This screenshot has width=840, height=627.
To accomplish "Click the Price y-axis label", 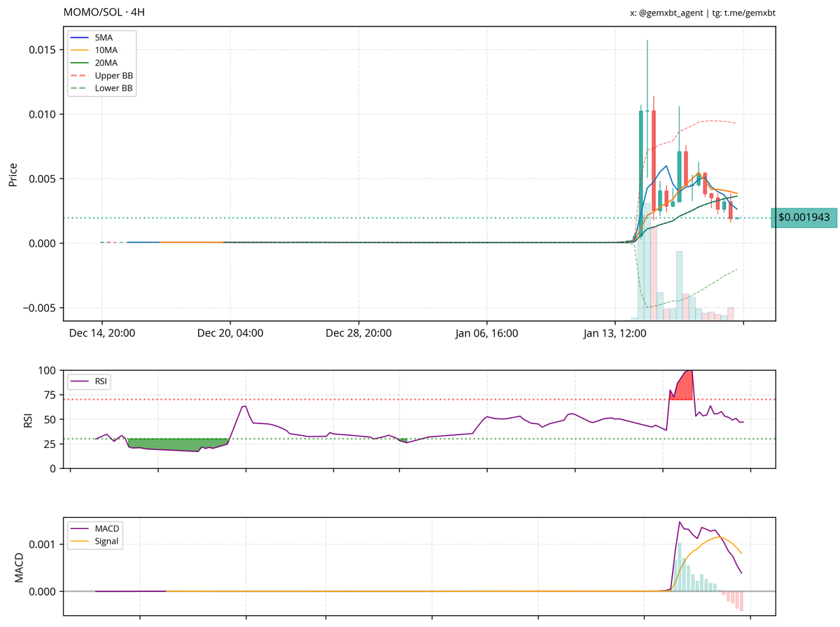I will click(13, 174).
